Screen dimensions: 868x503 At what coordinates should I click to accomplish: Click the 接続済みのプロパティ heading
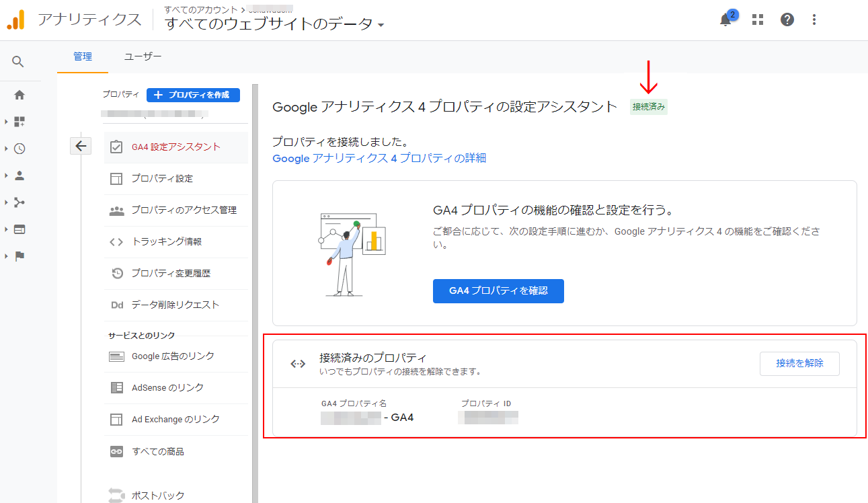pos(373,358)
